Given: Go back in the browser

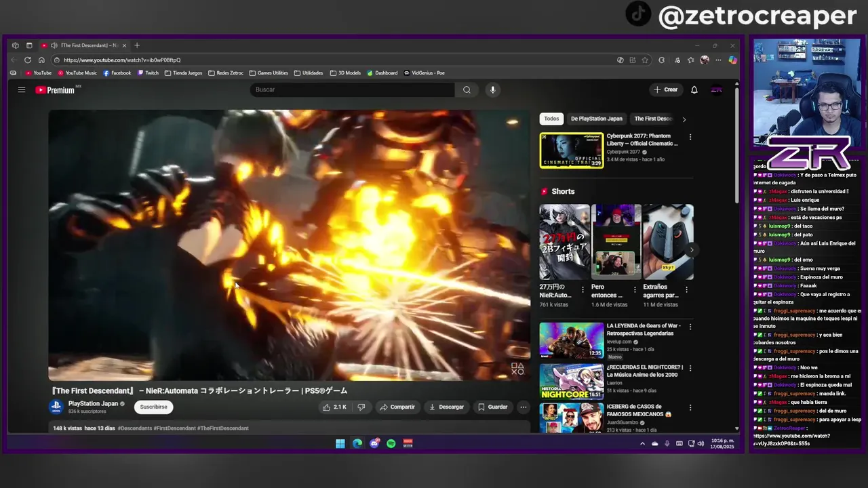Looking at the screenshot, I should click(x=15, y=60).
